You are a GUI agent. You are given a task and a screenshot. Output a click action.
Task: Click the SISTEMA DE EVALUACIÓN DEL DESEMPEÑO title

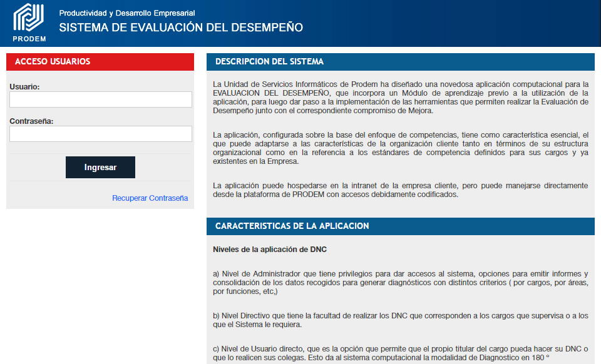click(x=181, y=28)
